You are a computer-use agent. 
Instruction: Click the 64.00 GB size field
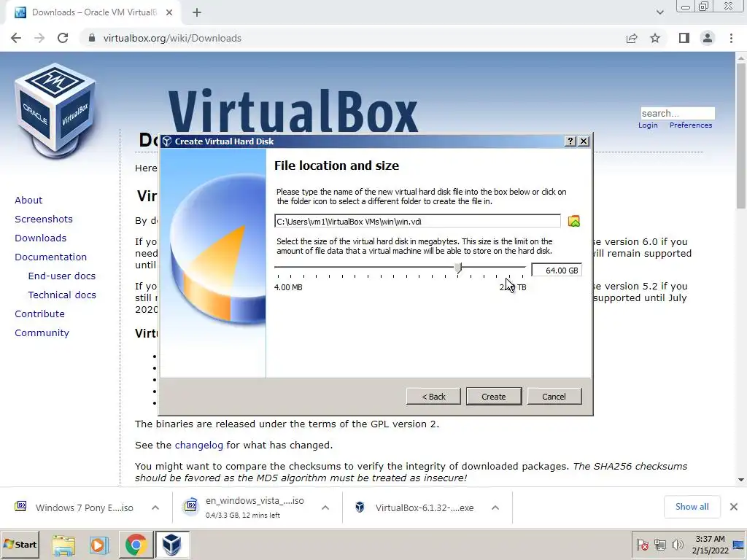tap(557, 271)
